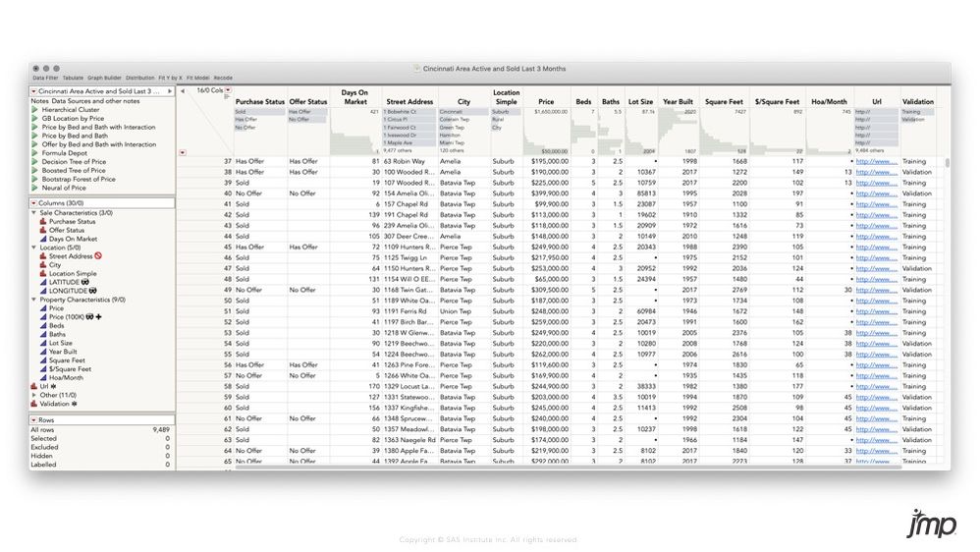Run the Bootstrap Forest of Price script arrow

point(35,180)
